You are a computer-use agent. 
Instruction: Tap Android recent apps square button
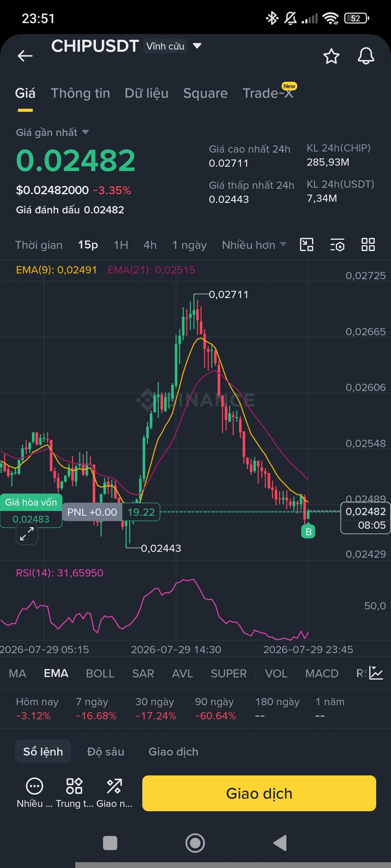[x=110, y=843]
